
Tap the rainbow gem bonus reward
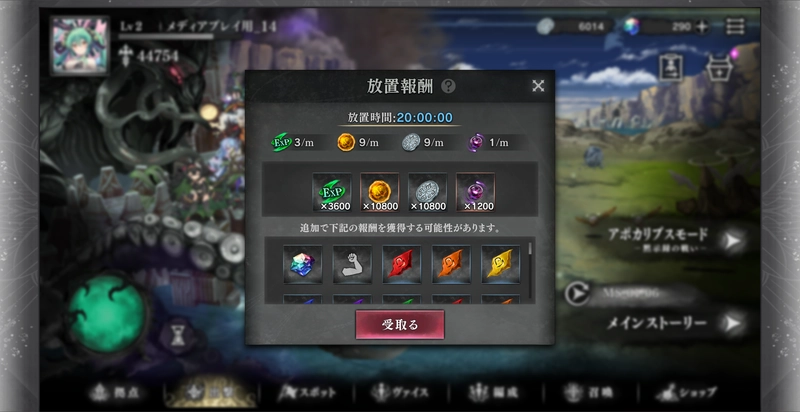(x=303, y=265)
